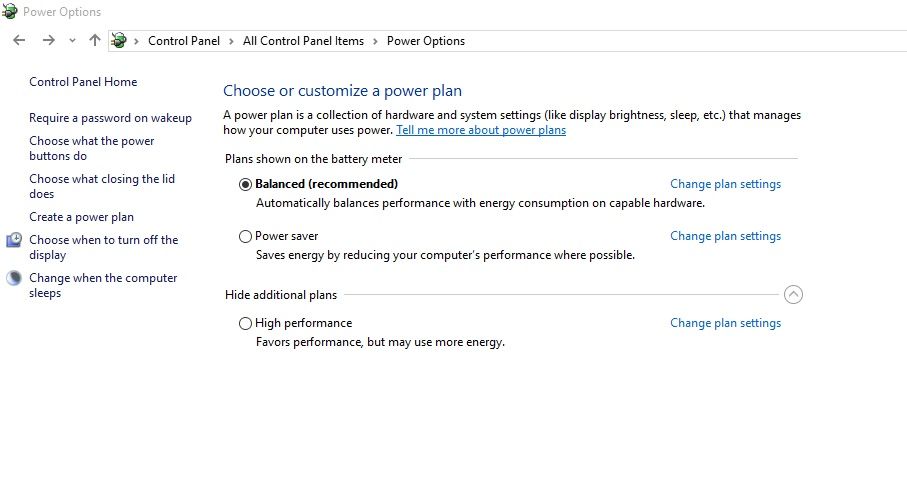Click the display clock icon in sidebar
907x480 pixels.
[14, 240]
